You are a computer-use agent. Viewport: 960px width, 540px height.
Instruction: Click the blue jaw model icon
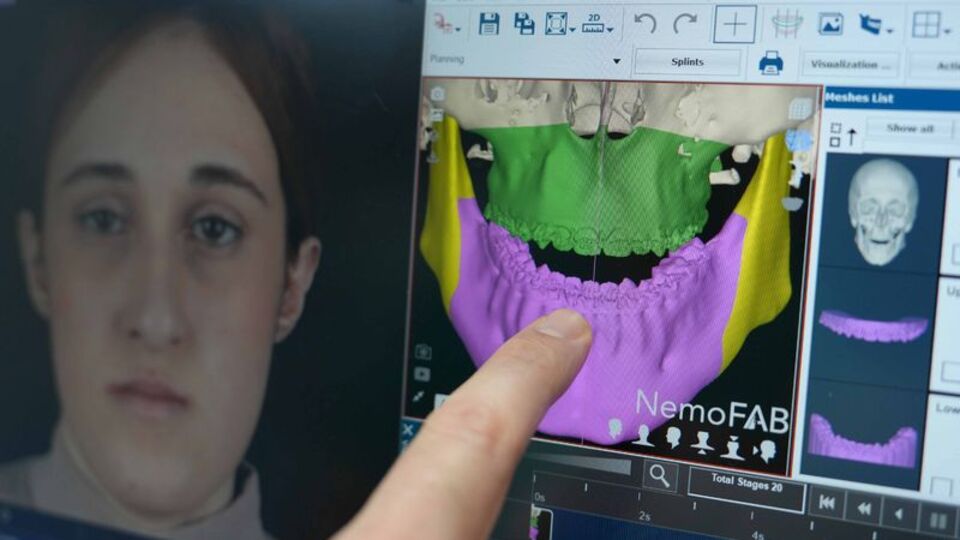870,24
